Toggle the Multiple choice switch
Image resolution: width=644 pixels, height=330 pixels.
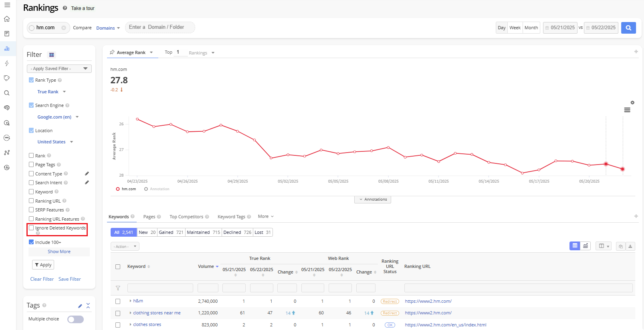(x=75, y=319)
